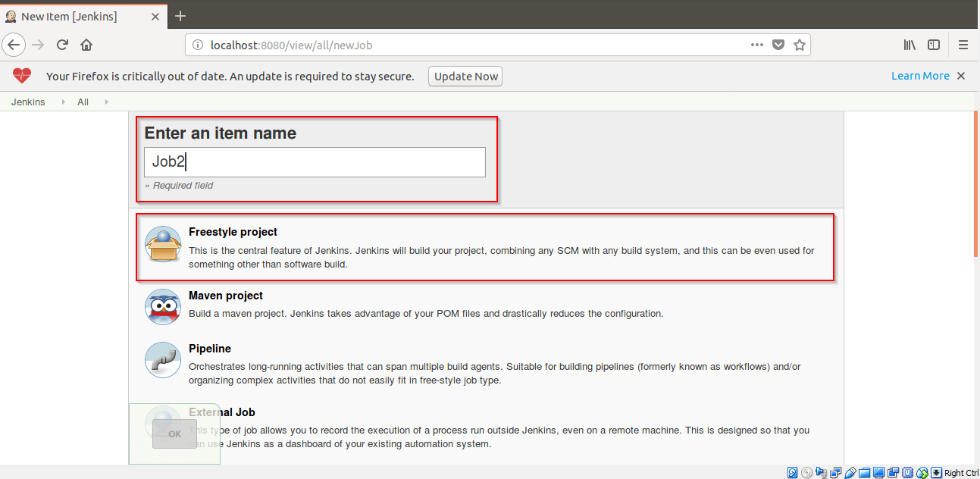Select the Freestyle project title
Viewport: 980px width, 479px height.
[233, 232]
